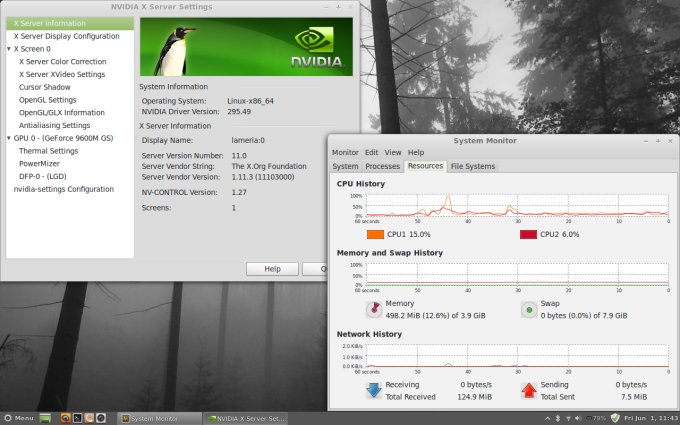The width and height of the screenshot is (680, 425).
Task: Select Cursor Shadow settings
Action: pos(45,87)
